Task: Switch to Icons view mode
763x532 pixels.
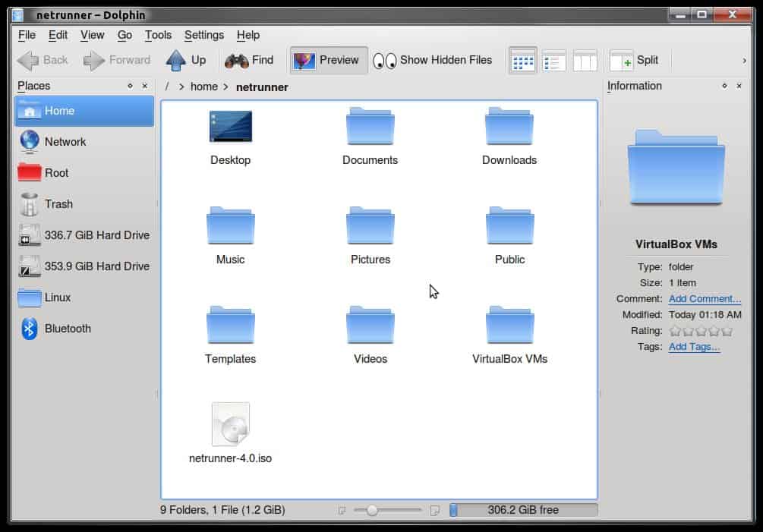Action: tap(522, 61)
